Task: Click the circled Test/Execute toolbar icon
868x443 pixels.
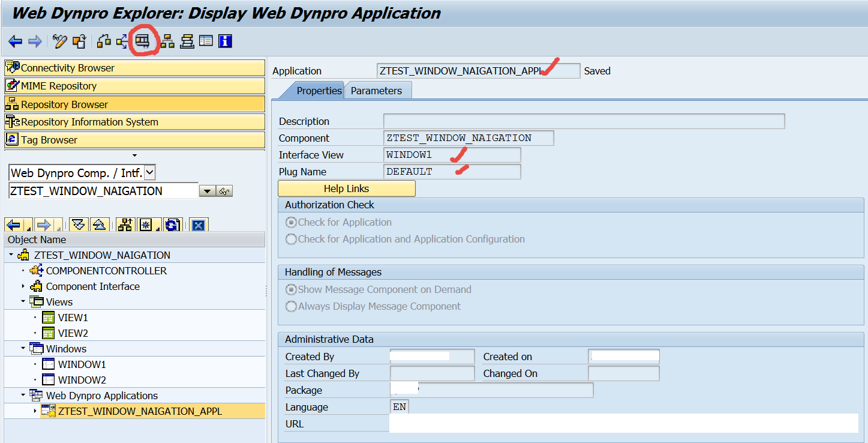Action: [142, 41]
